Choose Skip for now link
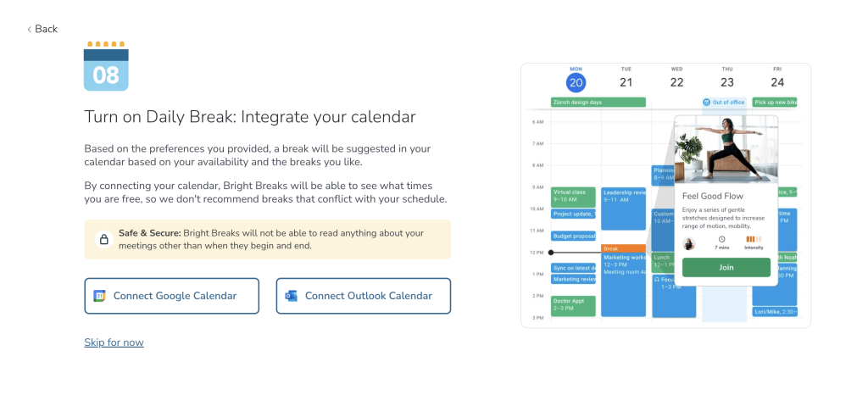 [114, 342]
